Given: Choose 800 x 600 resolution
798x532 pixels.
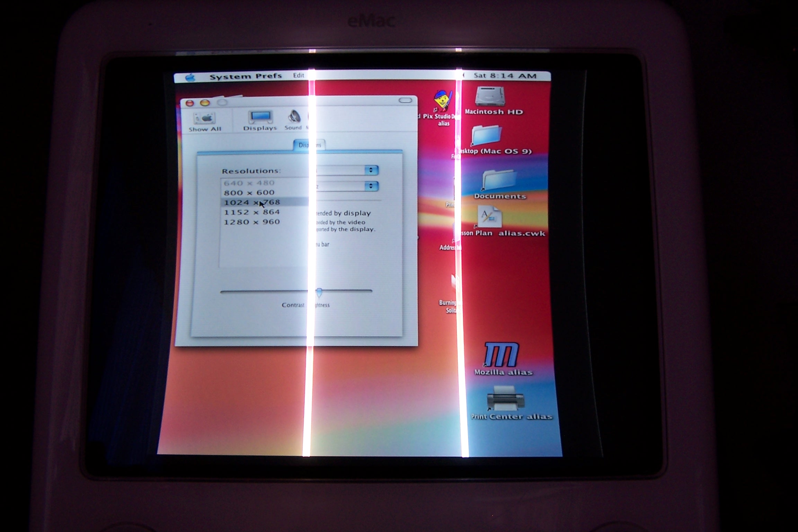Looking at the screenshot, I should 249,193.
